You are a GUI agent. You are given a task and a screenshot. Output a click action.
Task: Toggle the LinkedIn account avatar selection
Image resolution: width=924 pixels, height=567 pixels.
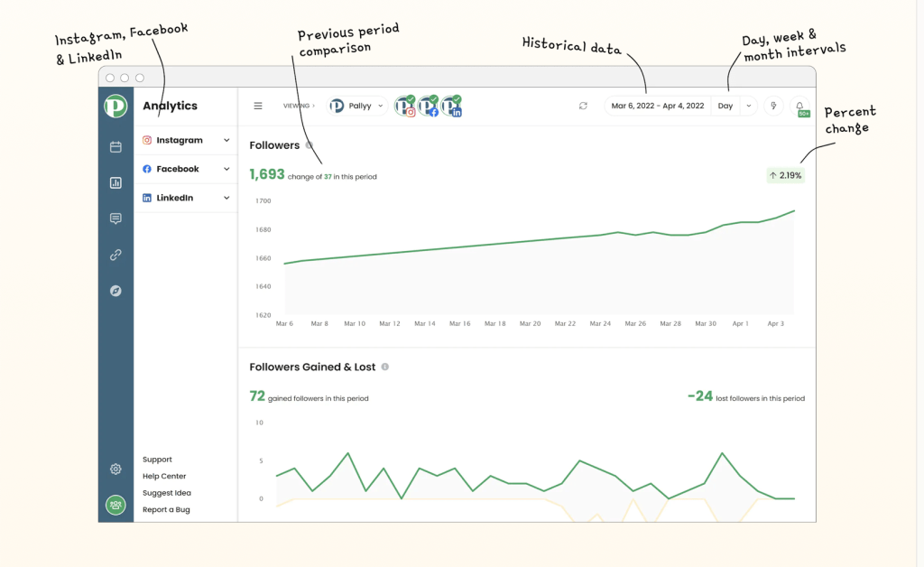(451, 106)
